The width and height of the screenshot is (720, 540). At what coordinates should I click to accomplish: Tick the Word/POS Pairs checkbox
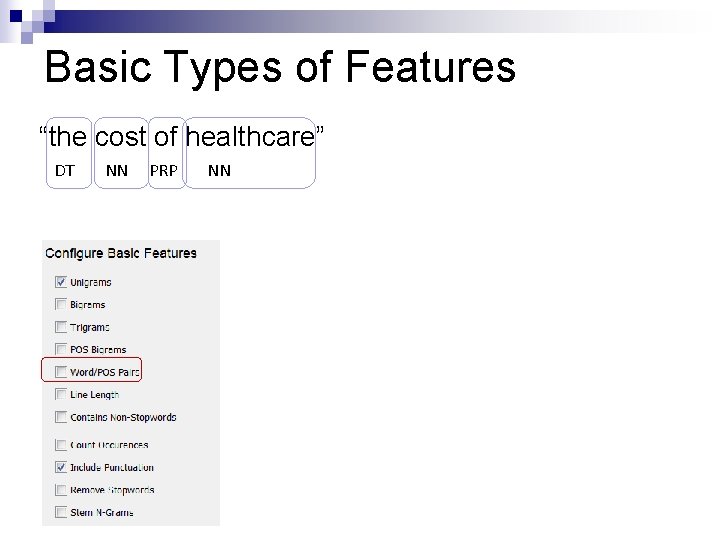(61, 372)
